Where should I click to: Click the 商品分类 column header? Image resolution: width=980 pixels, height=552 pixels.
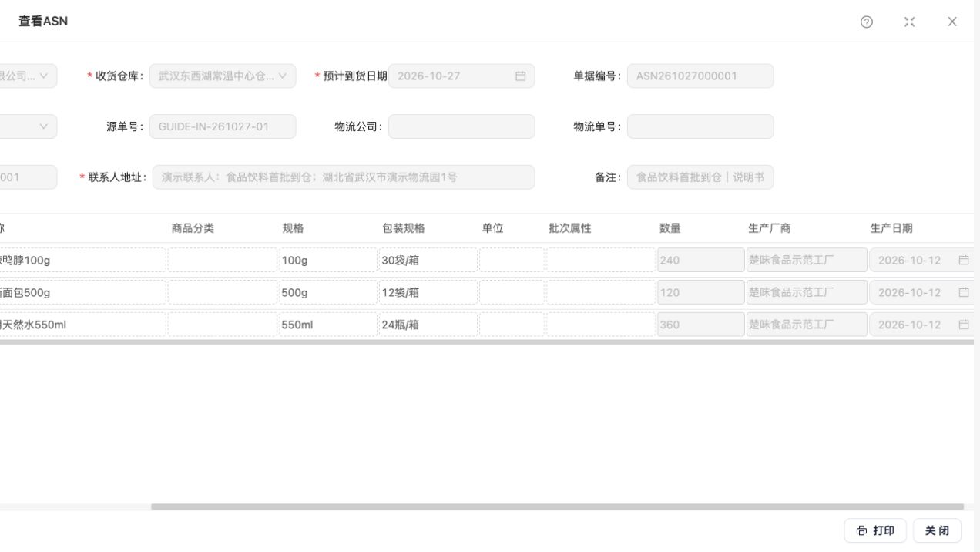pos(193,228)
